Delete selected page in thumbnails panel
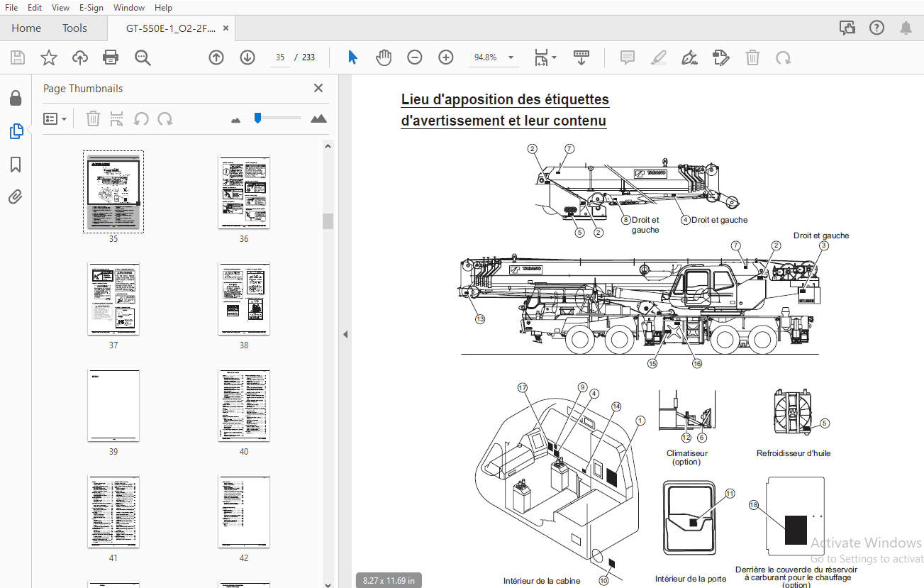The image size is (924, 588). 93,118
